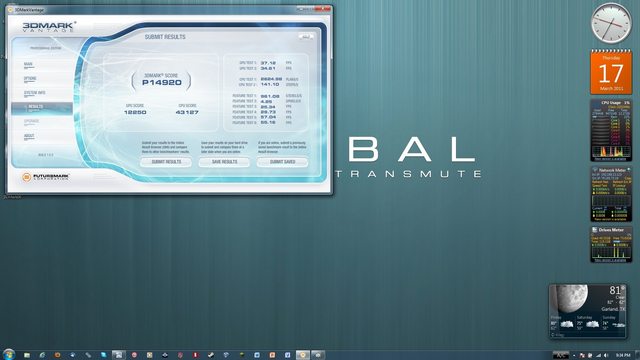The width and height of the screenshot is (640, 360).
Task: Click the calendar gadget showing 17
Action: pyautogui.click(x=611, y=72)
